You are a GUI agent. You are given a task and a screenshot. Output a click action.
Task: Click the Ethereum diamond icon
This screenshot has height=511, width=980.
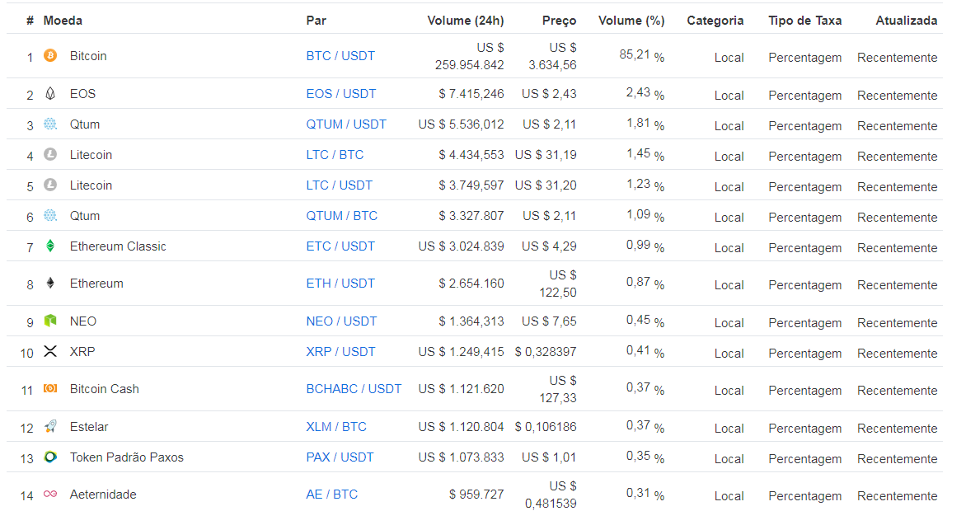click(x=50, y=283)
